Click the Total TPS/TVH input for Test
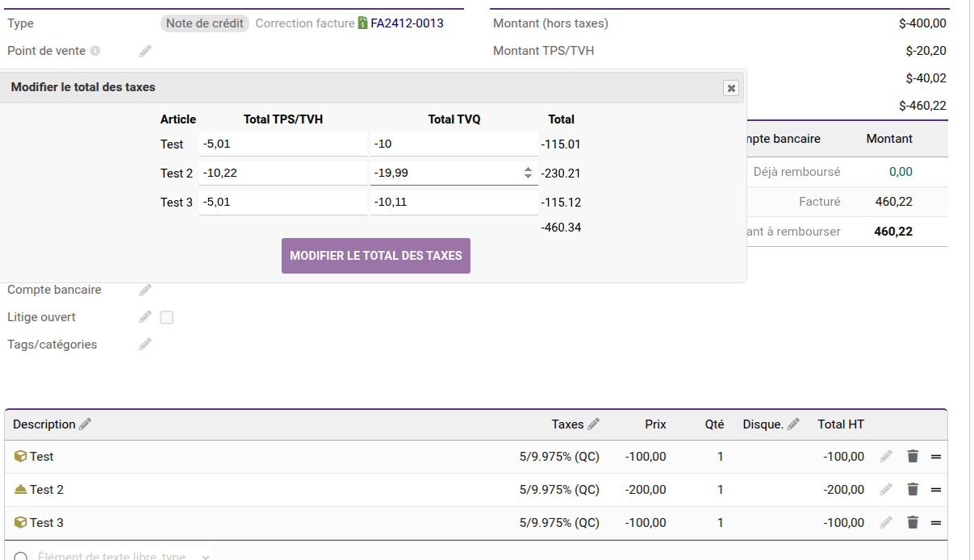 click(x=282, y=144)
